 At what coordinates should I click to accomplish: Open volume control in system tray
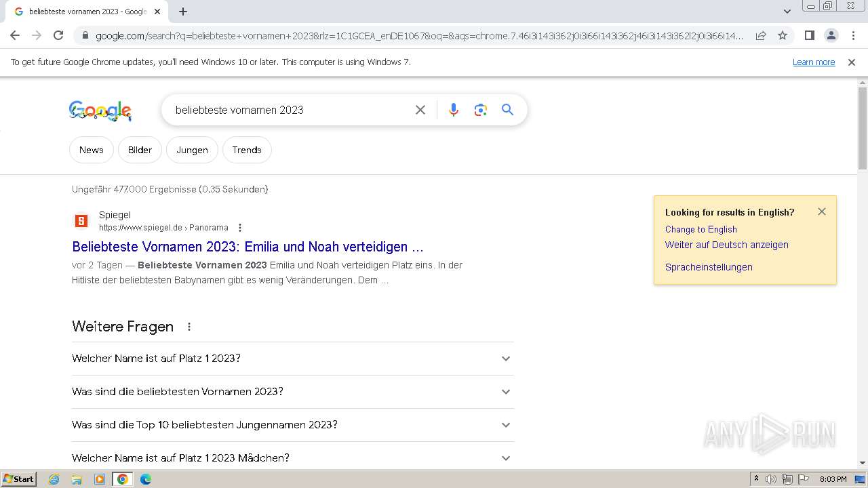click(x=771, y=479)
